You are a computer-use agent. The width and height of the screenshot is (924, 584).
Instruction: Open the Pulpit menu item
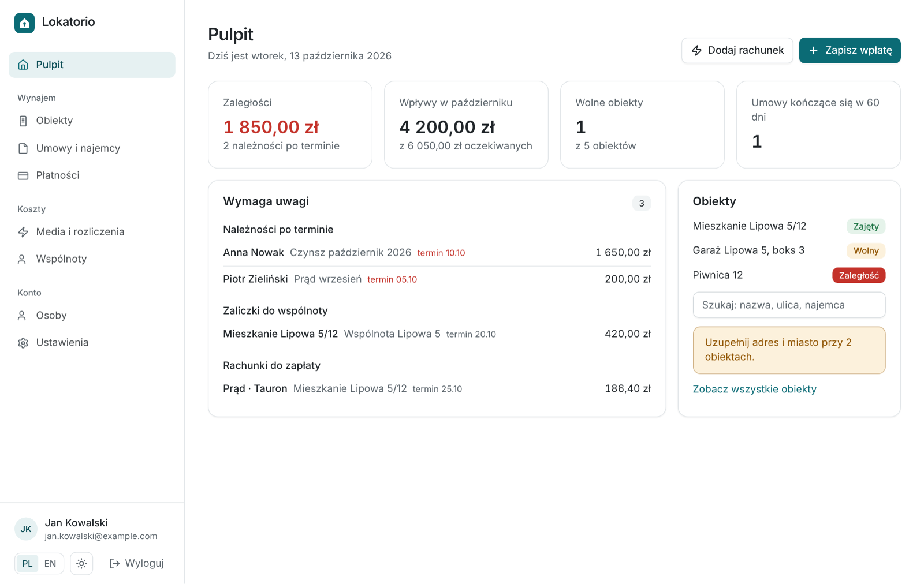point(92,65)
